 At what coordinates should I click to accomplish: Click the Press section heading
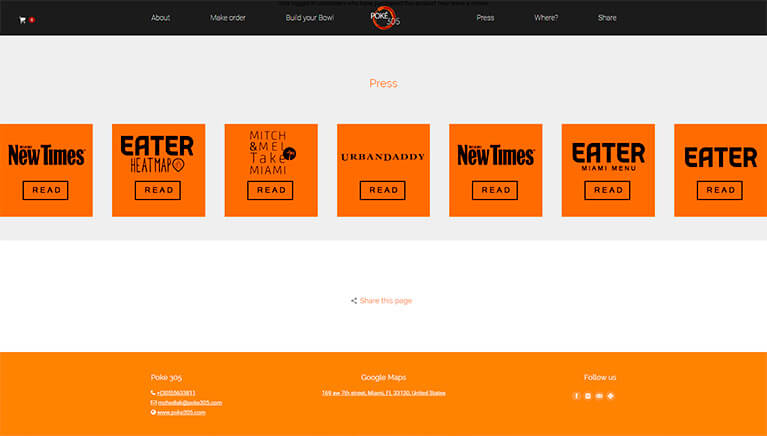pyautogui.click(x=384, y=83)
